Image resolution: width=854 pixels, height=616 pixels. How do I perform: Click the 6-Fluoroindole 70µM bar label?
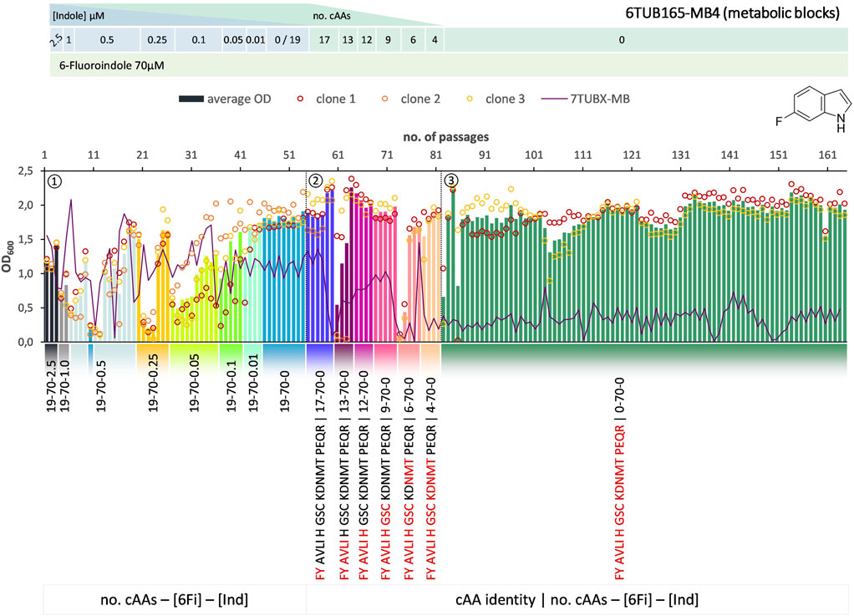[x=112, y=65]
